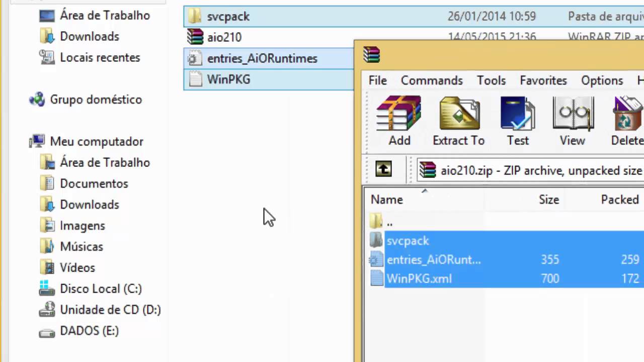Open Unidade de CD (D:) drive
Screen dimensions: 644x362
point(110,310)
